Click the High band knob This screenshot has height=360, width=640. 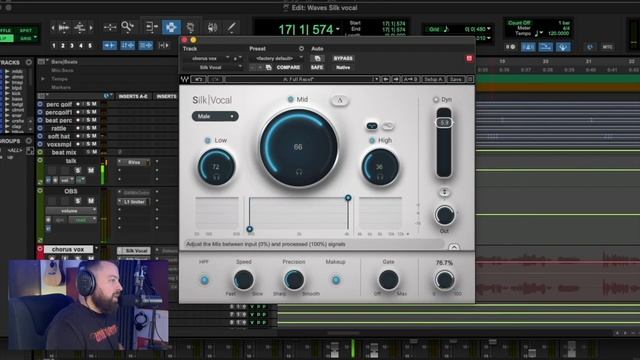(x=380, y=167)
